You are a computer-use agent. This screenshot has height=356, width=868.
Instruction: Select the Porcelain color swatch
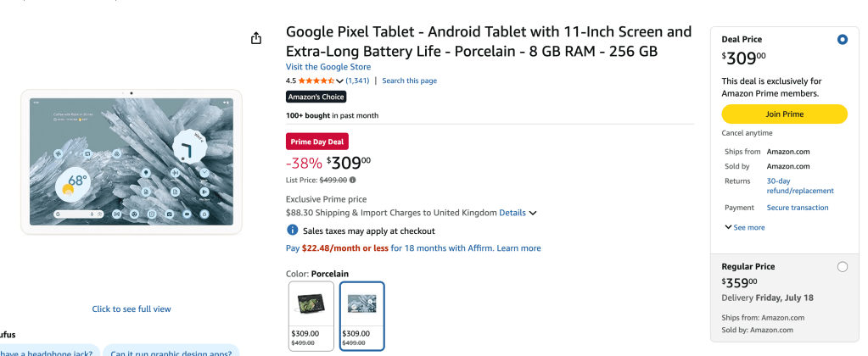(361, 314)
